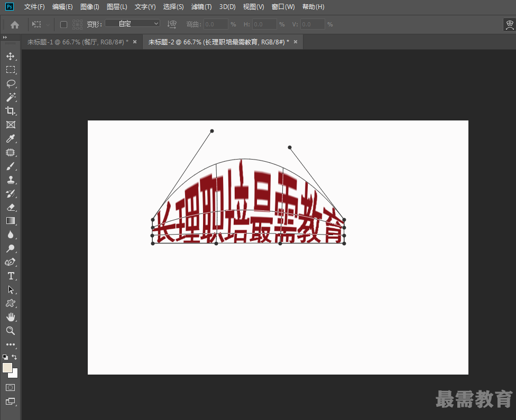The width and height of the screenshot is (516, 420).
Task: Open the 图像(I) menu
Action: coord(89,6)
